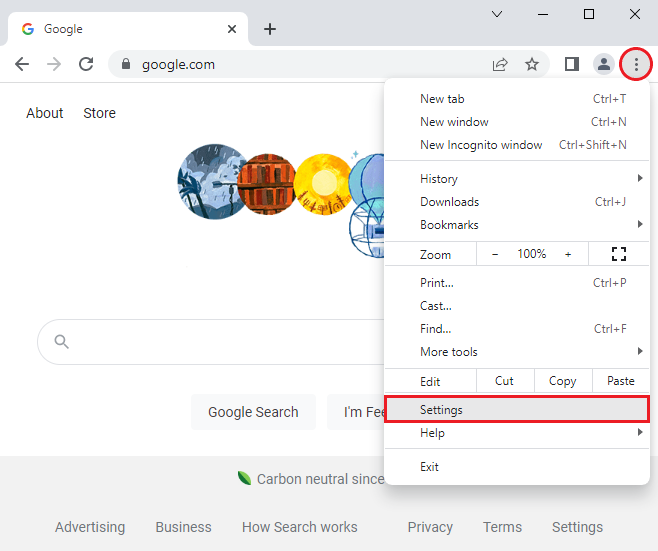Viewport: 658px width, 551px height.
Task: Click the Carbon neutral since link
Action: point(321,479)
